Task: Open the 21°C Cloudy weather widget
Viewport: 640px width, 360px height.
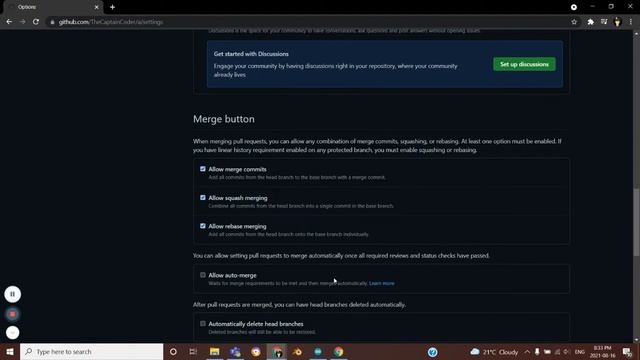Action: [x=494, y=351]
